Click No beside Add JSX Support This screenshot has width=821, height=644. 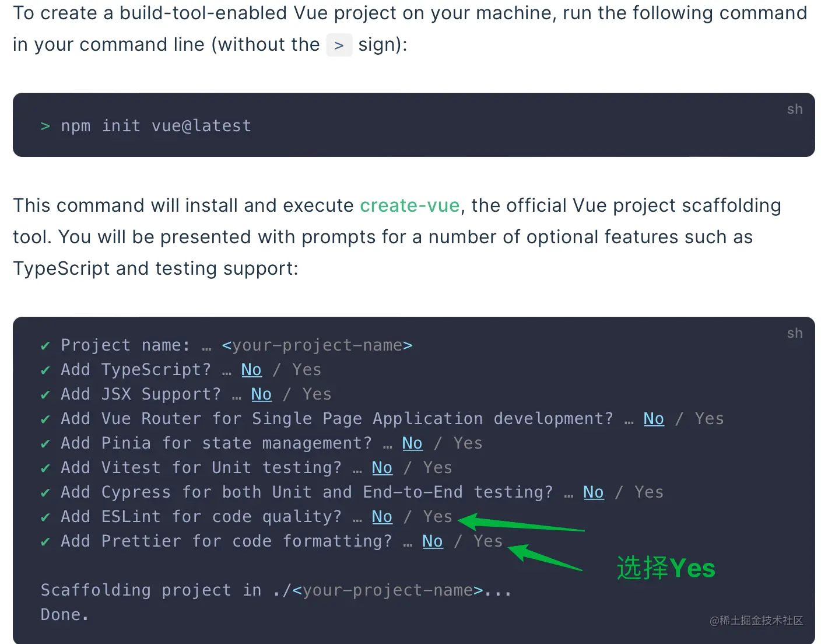(x=261, y=394)
